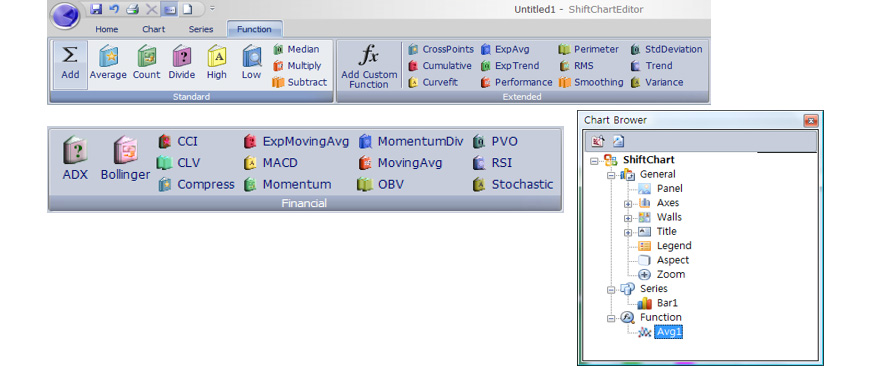Collapse the General tree node

[x=612, y=175]
